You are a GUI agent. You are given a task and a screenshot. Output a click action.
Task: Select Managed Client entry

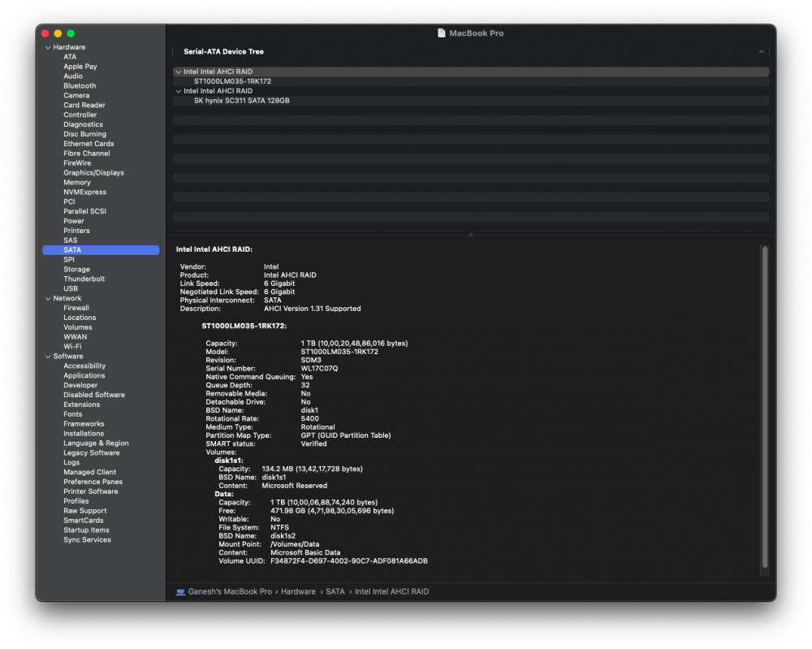click(x=89, y=473)
